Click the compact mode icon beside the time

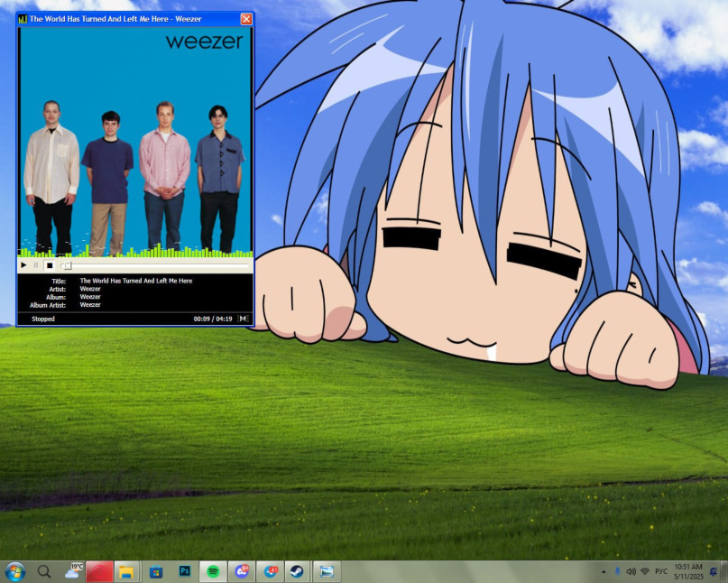click(243, 319)
